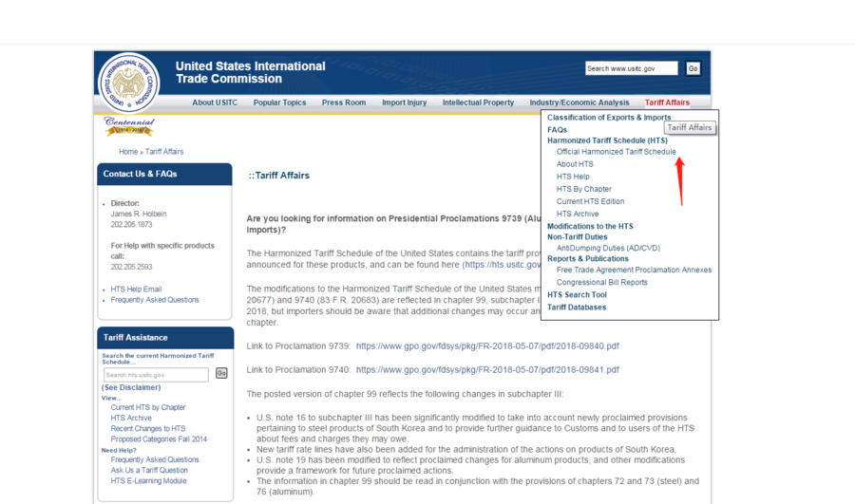Viewport: 855px width, 504px height.
Task: Click the Contact Us & FAQs header
Action: click(164, 175)
